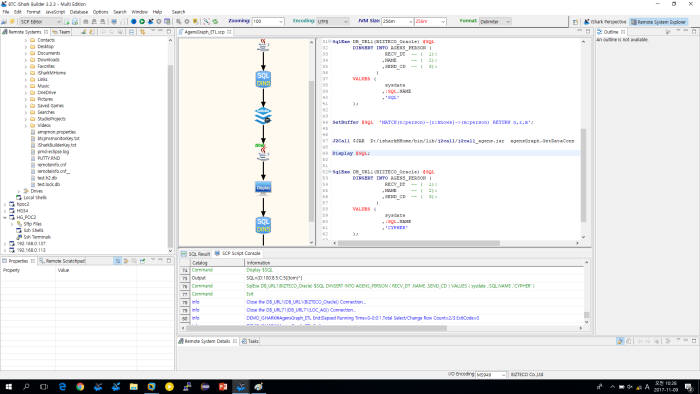The height and width of the screenshot is (394, 700).
Task: Click the Task View icon on taskbar
Action: 44,387
